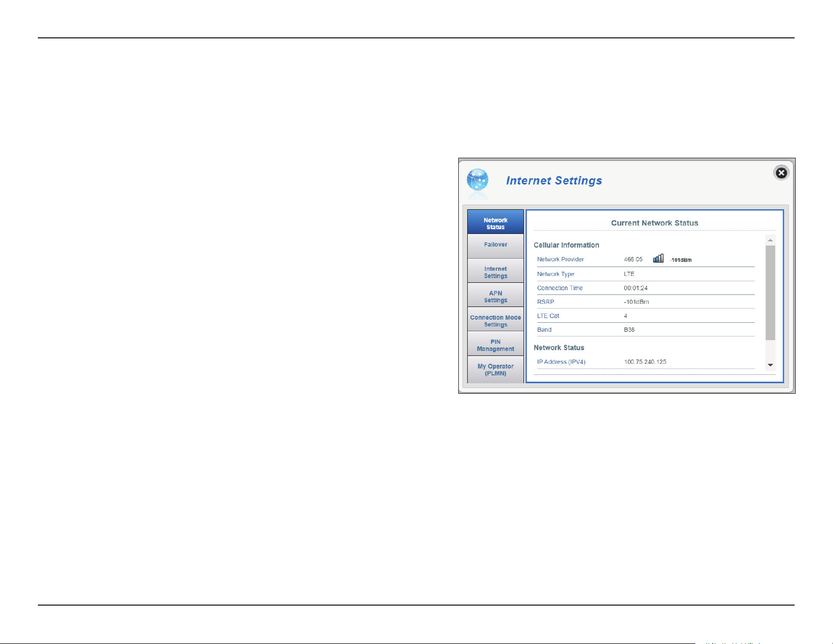Click the scrollbar up arrow
The image size is (833, 644).
coord(770,240)
